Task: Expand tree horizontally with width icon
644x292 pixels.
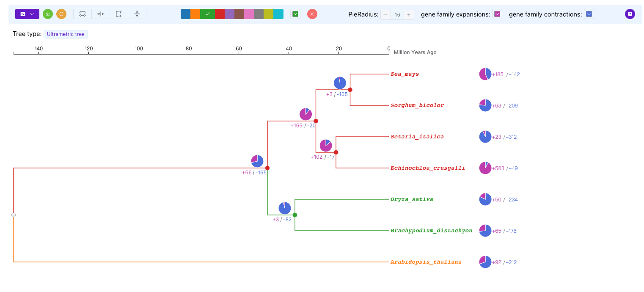Action: pyautogui.click(x=83, y=14)
